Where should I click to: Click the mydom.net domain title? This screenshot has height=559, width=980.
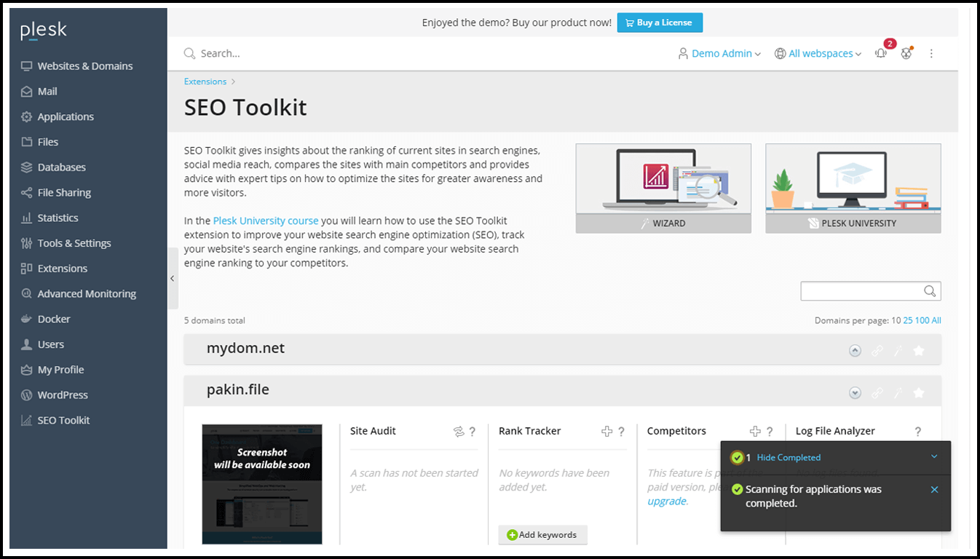tap(246, 349)
